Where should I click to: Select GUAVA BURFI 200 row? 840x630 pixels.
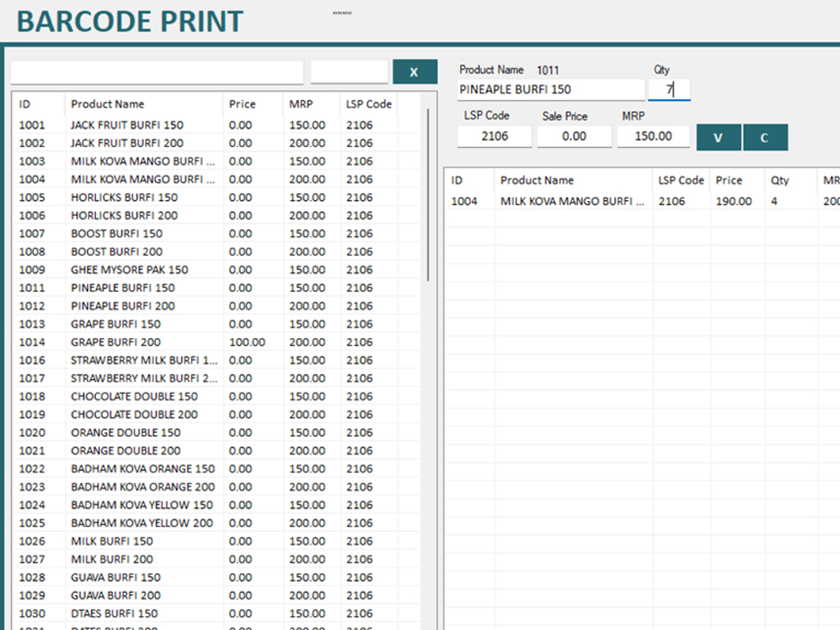coord(216,596)
